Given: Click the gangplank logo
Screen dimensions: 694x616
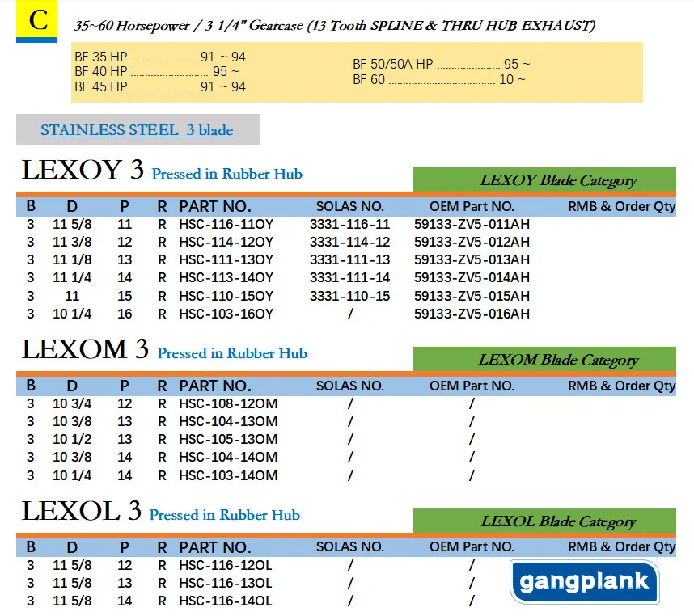Looking at the screenshot, I should tap(584, 581).
